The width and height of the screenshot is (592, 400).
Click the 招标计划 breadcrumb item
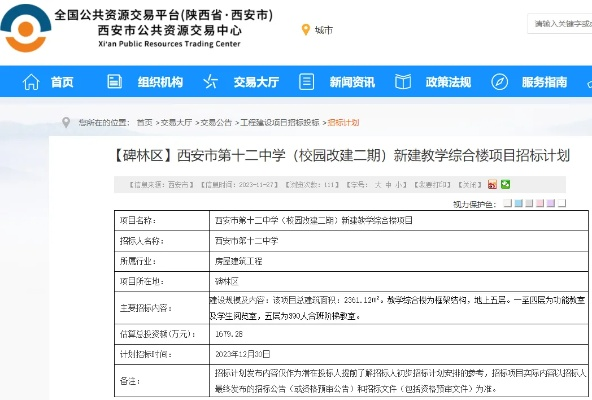pos(343,122)
